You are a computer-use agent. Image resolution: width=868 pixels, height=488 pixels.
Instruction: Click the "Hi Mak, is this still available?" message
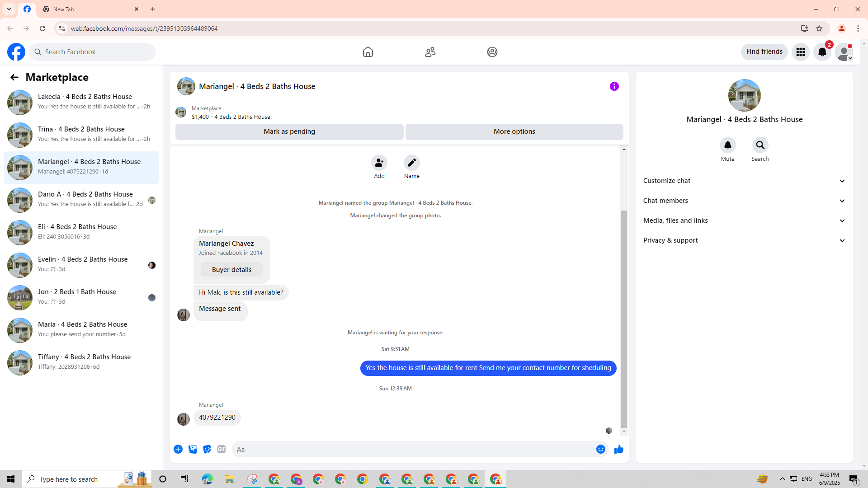[x=241, y=292]
